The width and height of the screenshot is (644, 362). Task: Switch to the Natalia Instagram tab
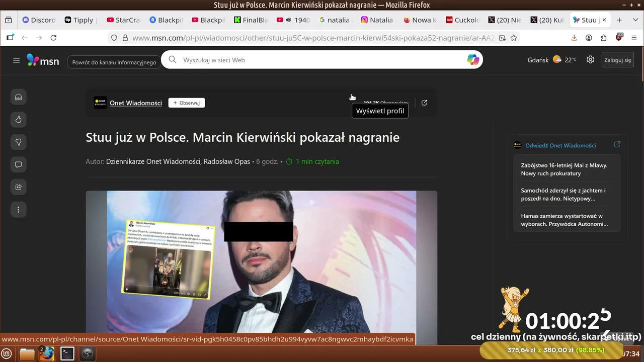(x=377, y=20)
